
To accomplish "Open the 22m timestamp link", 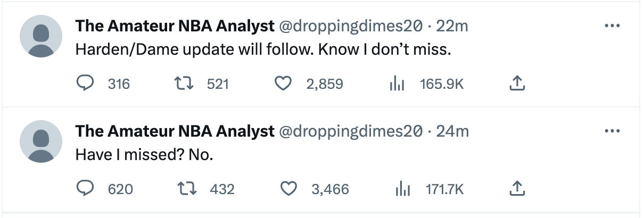I will (452, 26).
